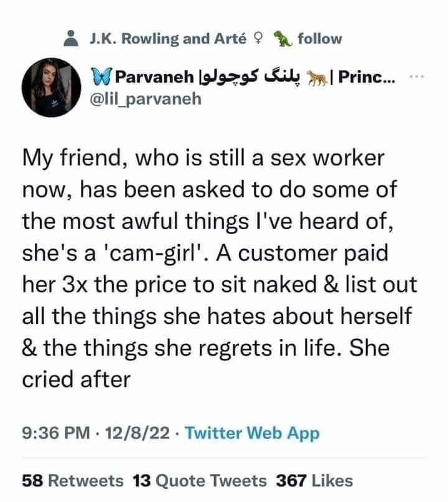The width and height of the screenshot is (448, 502).
Task: View the 367 Likes list
Action: click(314, 481)
